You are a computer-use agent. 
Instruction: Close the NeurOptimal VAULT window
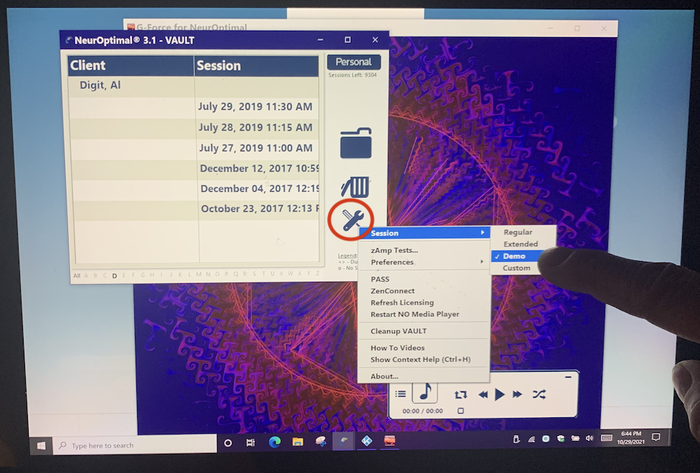click(x=375, y=40)
